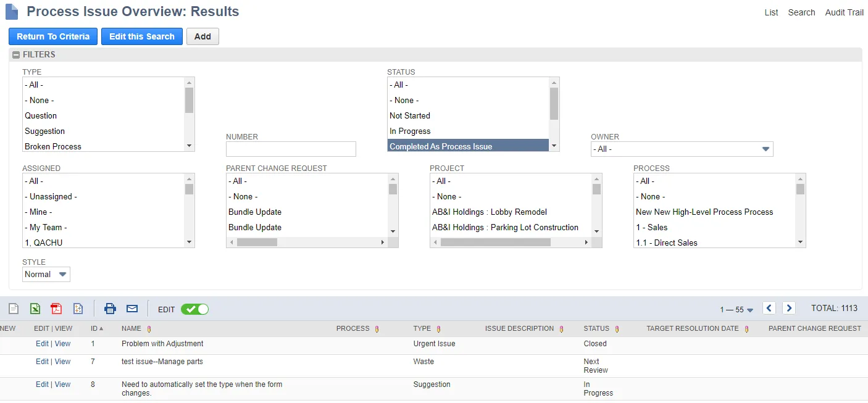The height and width of the screenshot is (403, 868).
Task: Go to previous results page arrow
Action: coord(769,308)
